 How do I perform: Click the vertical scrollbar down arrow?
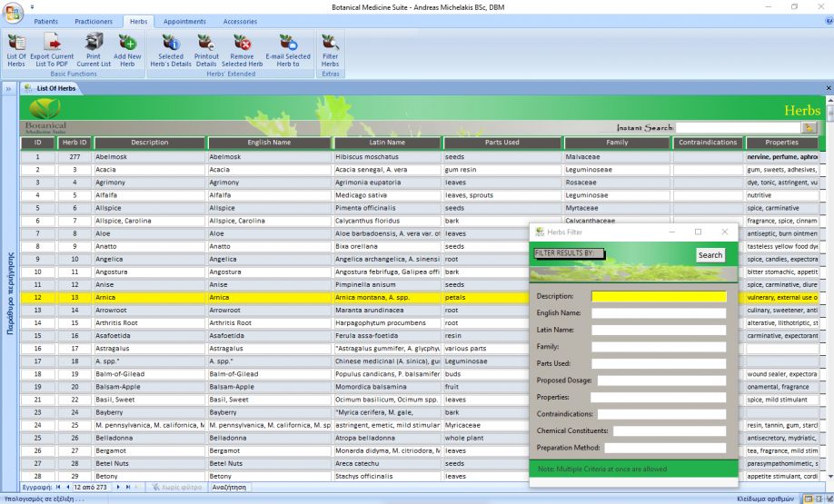point(829,477)
